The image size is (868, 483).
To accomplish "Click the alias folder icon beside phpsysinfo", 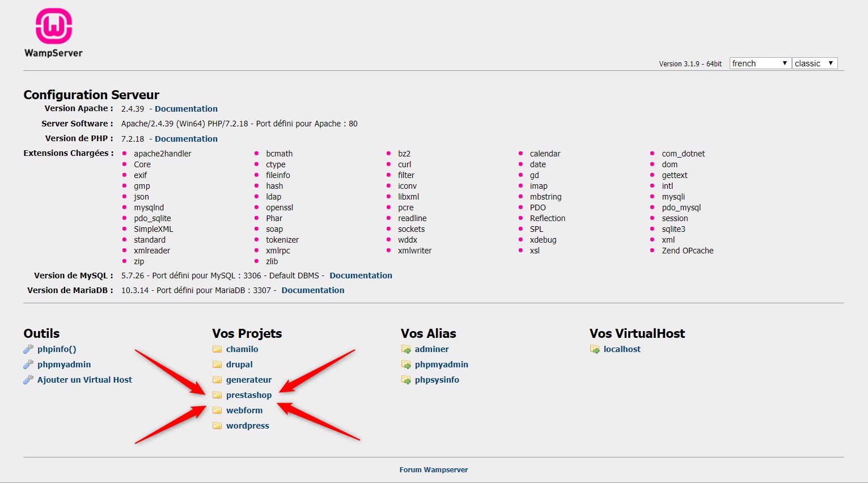I will tap(406, 380).
